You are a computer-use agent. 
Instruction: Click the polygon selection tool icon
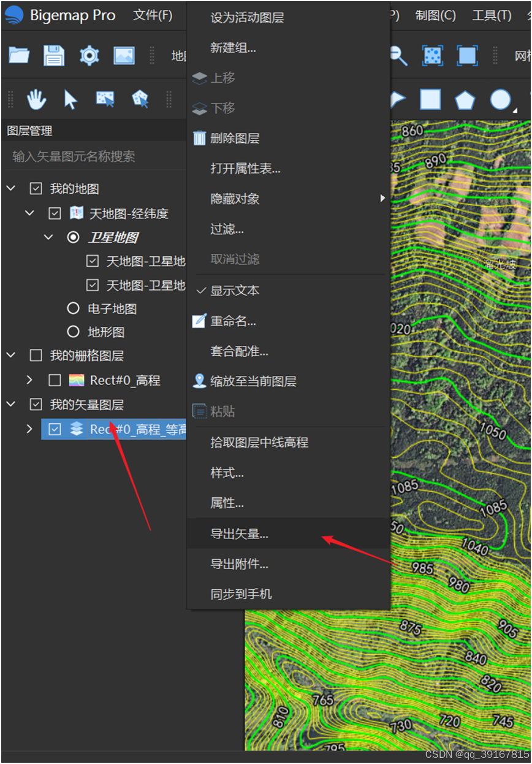140,99
